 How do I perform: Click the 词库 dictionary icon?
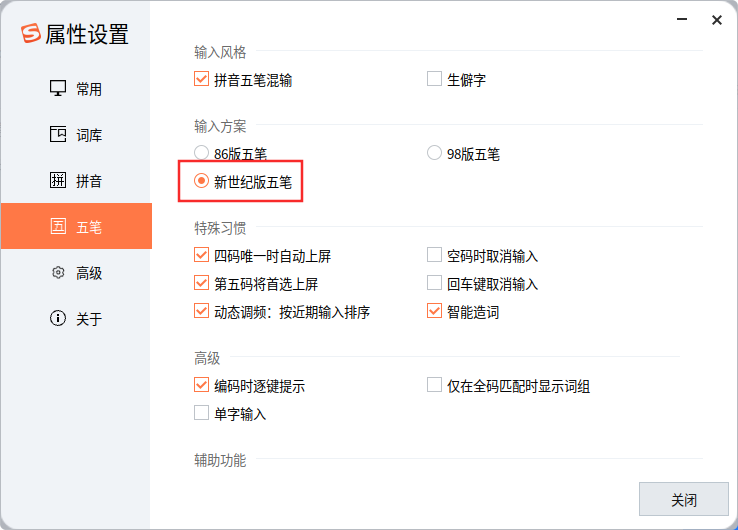tap(58, 135)
